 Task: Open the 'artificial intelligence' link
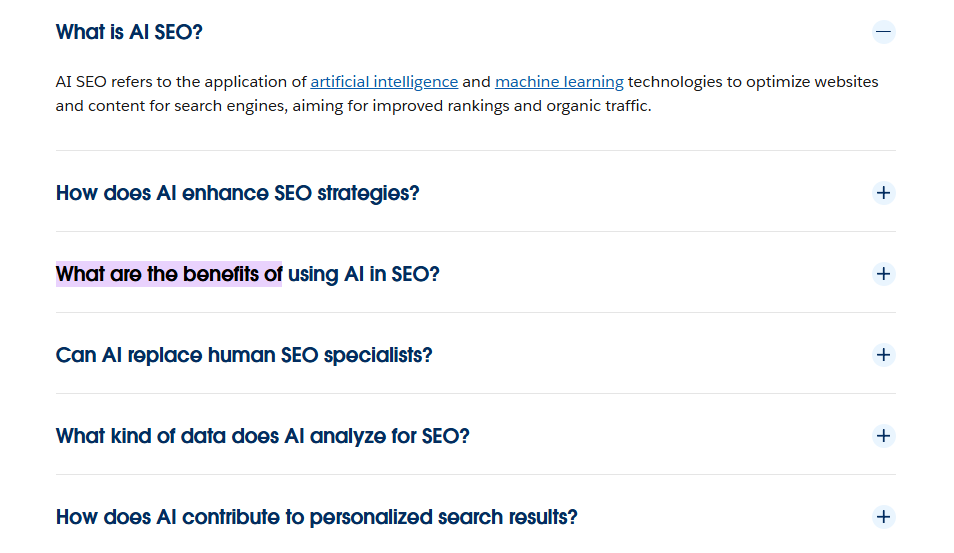(x=384, y=82)
